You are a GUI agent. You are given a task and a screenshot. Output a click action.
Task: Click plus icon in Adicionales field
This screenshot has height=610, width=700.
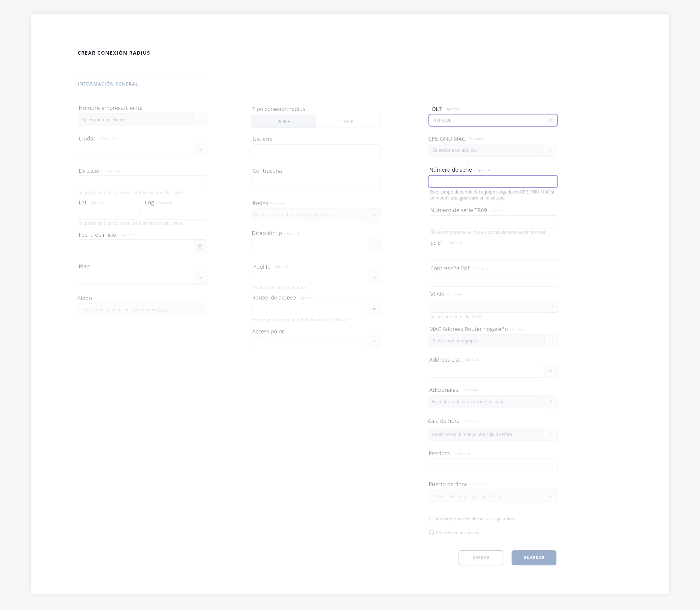[x=550, y=402]
